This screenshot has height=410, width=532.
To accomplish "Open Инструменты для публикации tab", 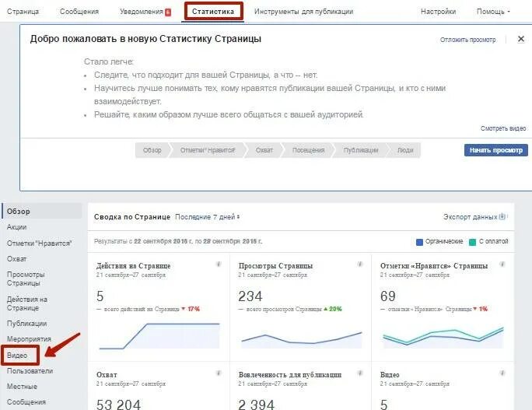I will click(303, 12).
